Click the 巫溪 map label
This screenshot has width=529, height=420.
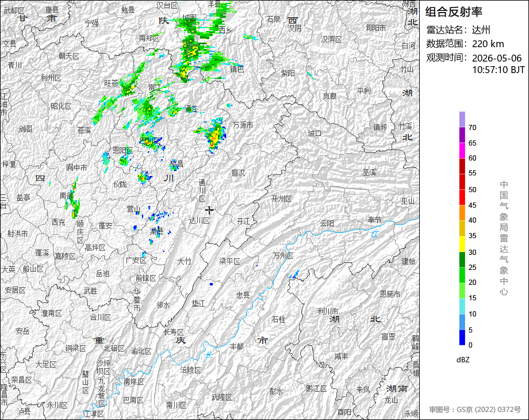point(369,173)
